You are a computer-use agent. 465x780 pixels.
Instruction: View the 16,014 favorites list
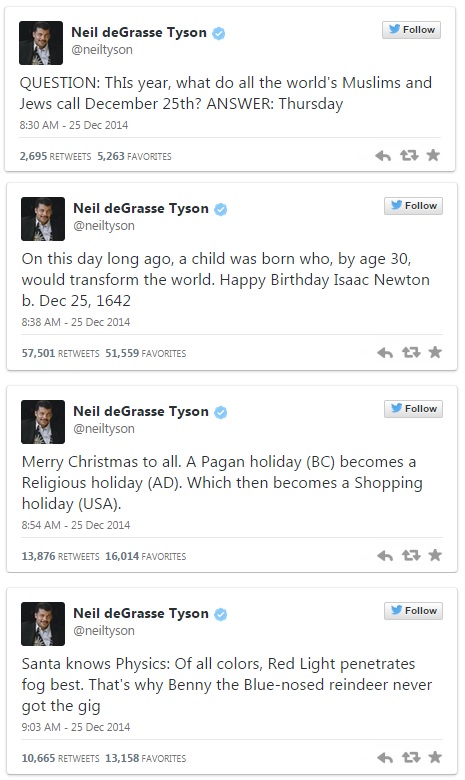click(x=145, y=557)
